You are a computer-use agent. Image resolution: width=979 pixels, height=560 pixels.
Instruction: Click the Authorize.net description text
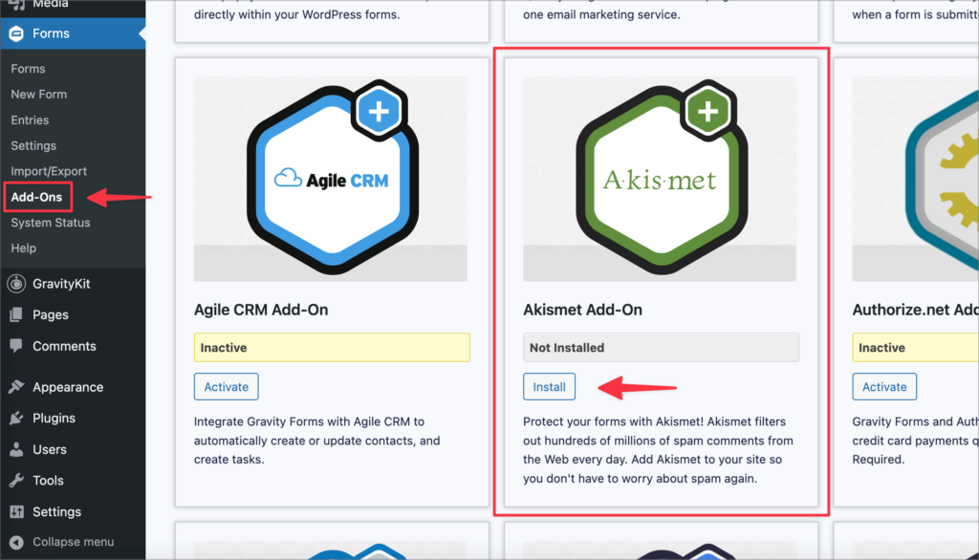pyautogui.click(x=915, y=441)
